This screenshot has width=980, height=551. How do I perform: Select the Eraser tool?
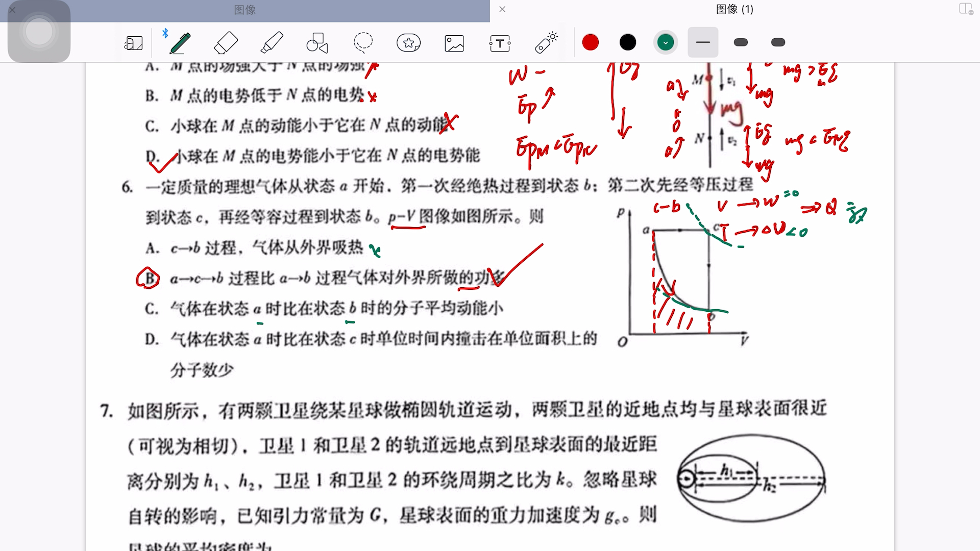pos(226,43)
